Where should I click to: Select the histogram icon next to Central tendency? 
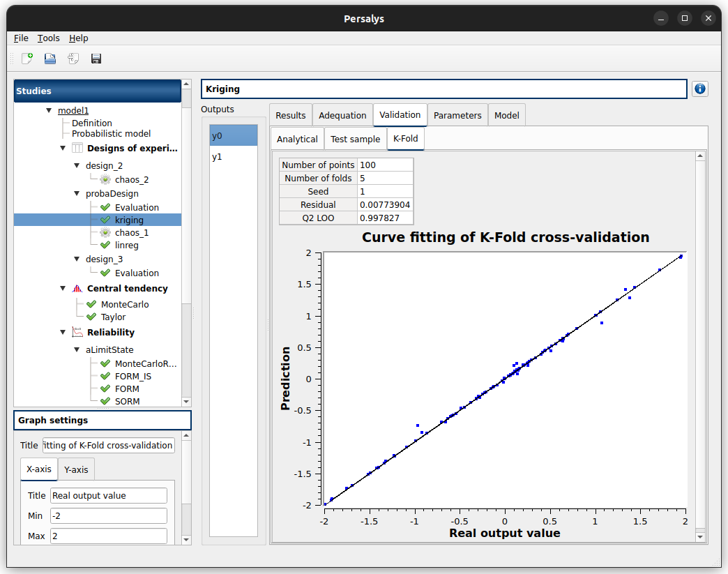(x=77, y=287)
